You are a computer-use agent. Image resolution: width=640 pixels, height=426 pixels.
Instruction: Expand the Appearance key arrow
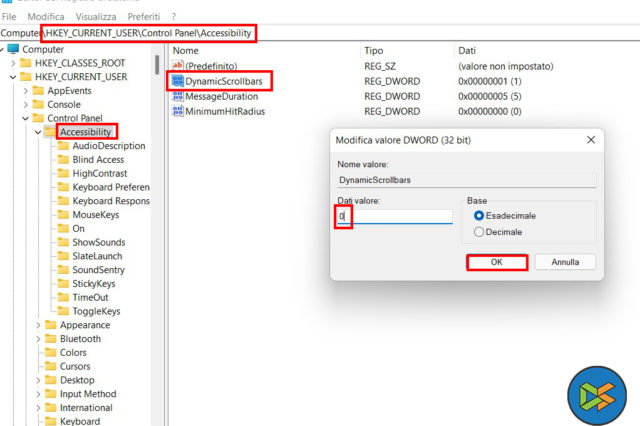point(38,325)
